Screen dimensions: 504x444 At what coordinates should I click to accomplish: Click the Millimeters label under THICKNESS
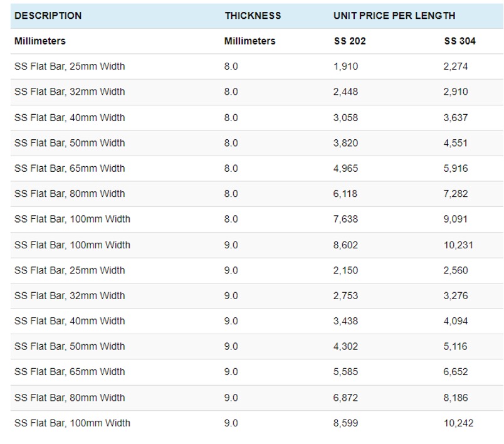pos(249,40)
